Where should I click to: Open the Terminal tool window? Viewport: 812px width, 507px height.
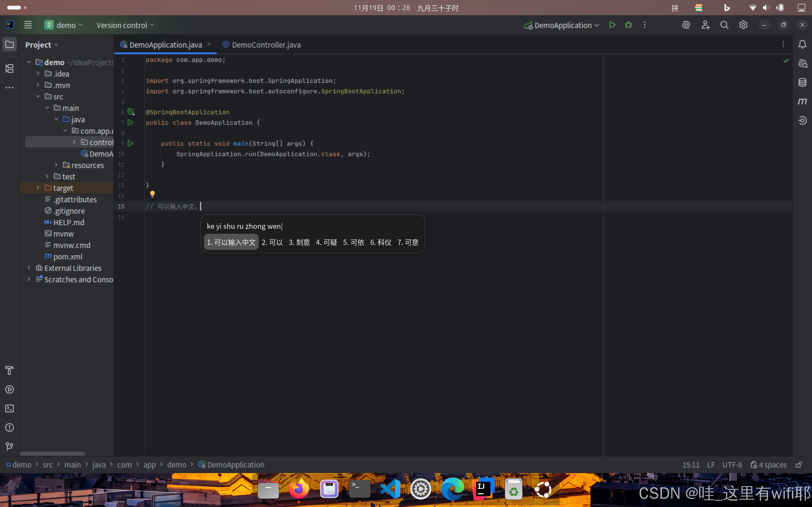click(10, 408)
